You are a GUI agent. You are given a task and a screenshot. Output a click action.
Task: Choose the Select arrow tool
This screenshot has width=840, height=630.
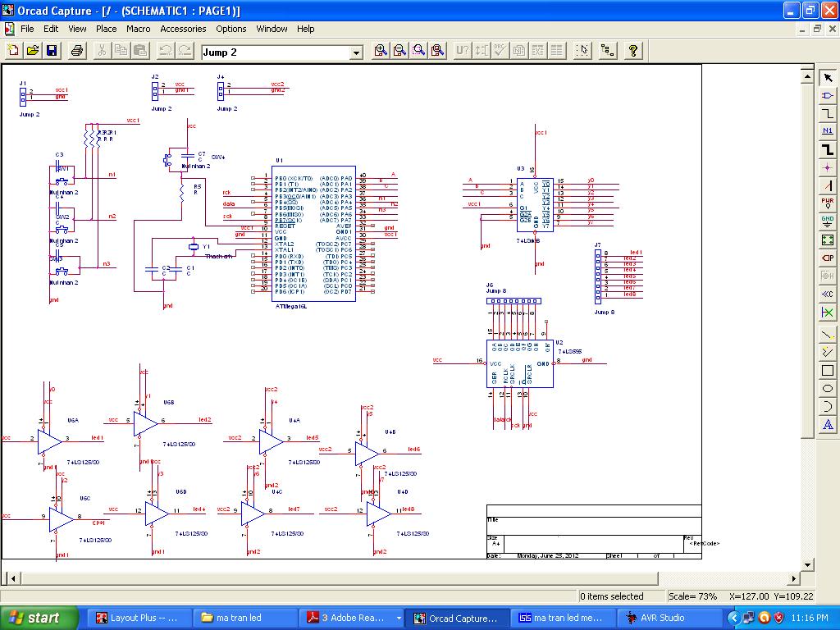click(828, 78)
